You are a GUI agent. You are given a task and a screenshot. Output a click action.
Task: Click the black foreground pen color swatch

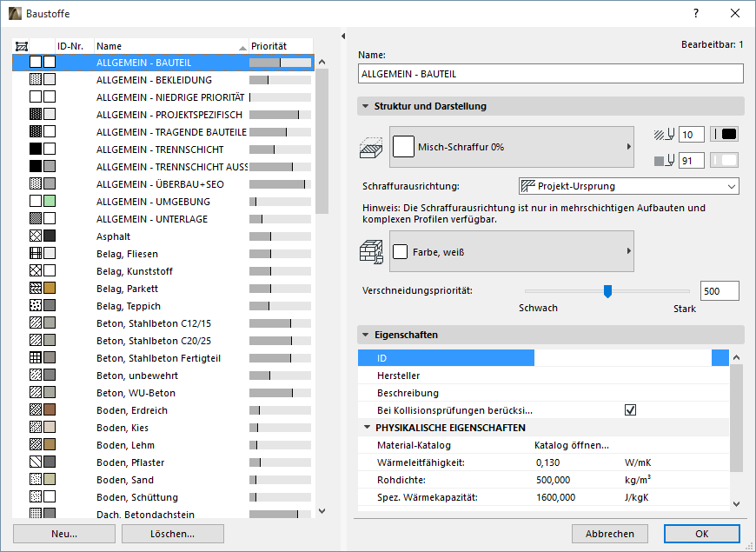click(x=724, y=135)
